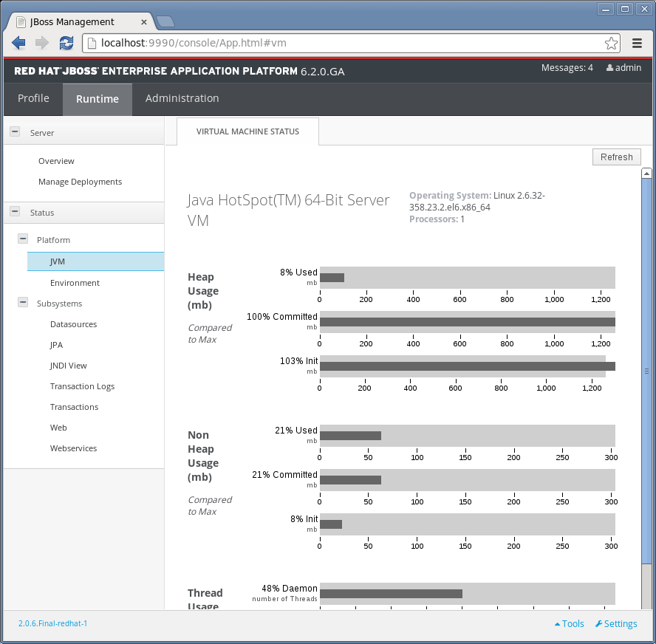Reload the page with the refresh icon
The height and width of the screenshot is (644, 656).
66,43
